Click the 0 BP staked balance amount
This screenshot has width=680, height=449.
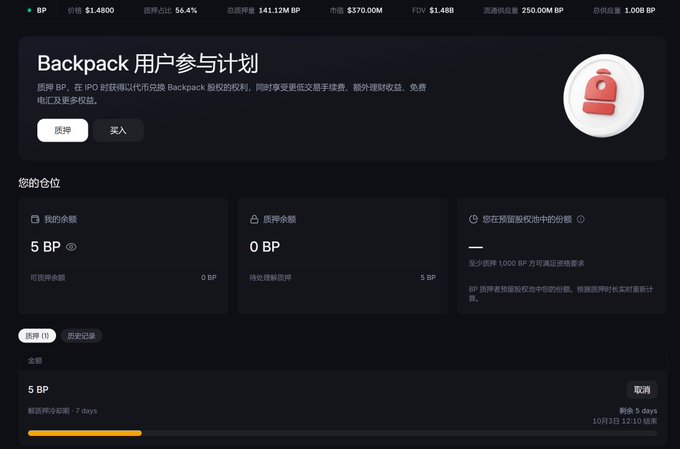[265, 247]
